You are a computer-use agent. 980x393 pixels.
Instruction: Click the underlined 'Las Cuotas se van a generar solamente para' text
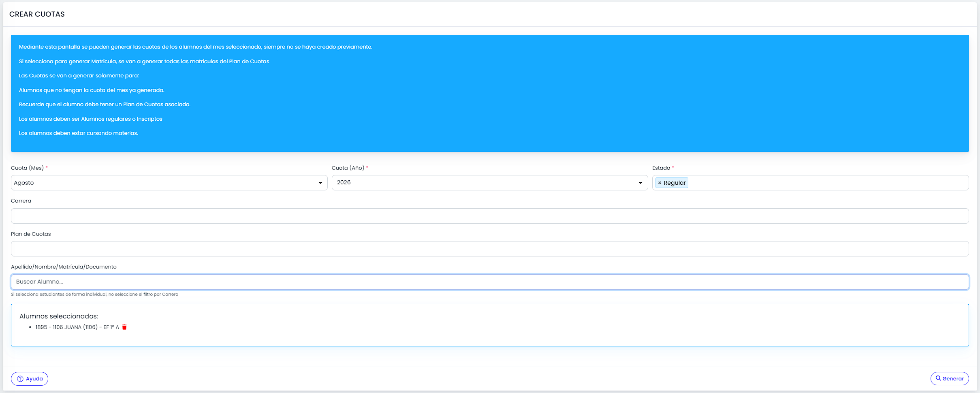79,76
